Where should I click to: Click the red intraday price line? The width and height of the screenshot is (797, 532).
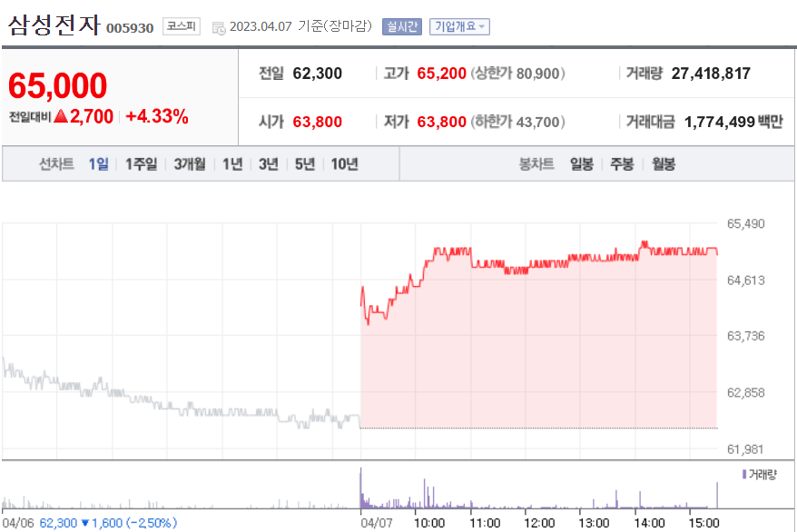pos(539,263)
